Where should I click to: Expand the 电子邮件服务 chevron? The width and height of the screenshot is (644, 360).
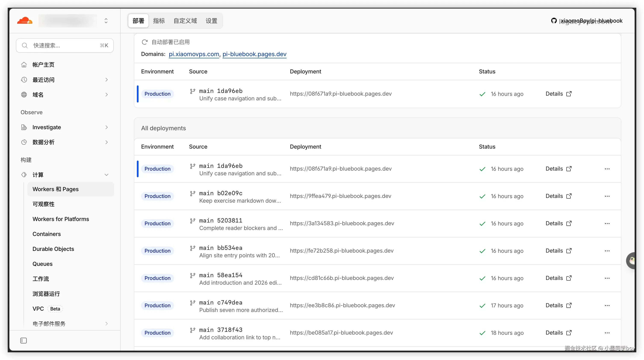pyautogui.click(x=106, y=324)
